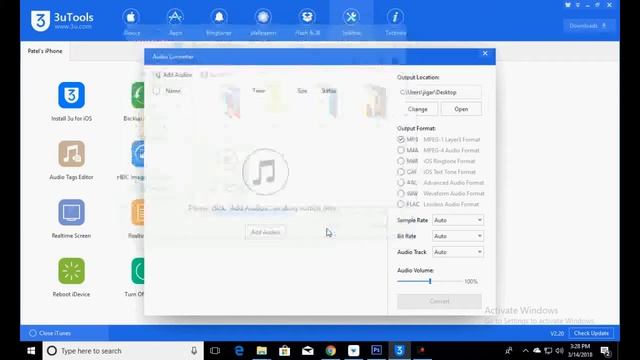Open File Explorer from taskbar
Screen dimensions: 640x360
click(x=262, y=351)
